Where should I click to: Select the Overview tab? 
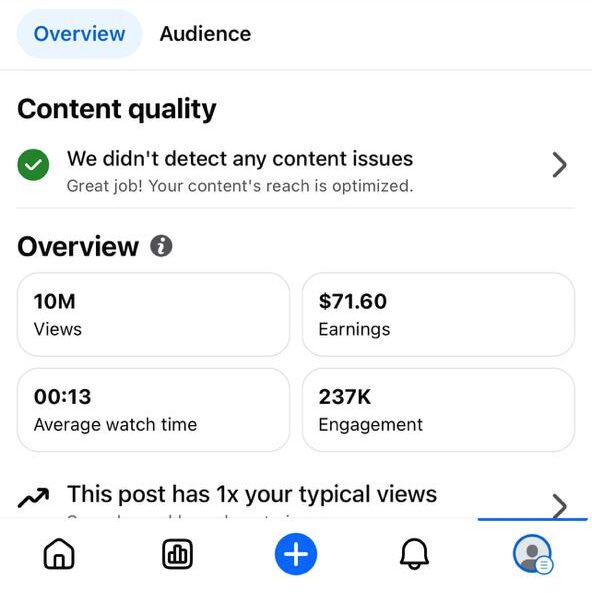click(79, 34)
